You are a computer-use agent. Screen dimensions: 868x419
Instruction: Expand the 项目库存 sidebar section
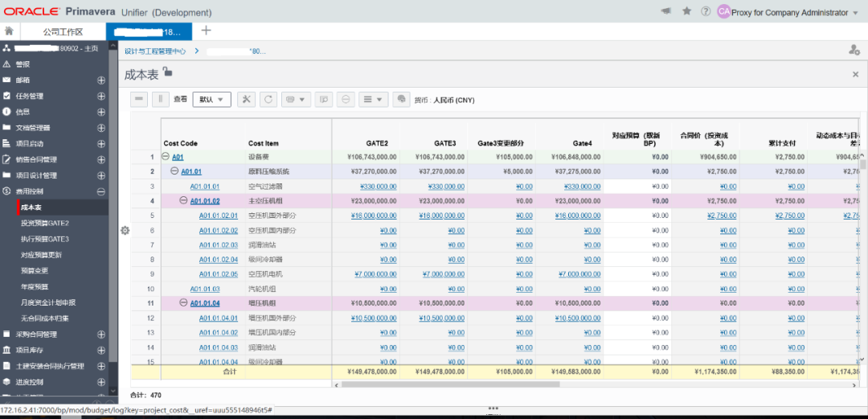coord(100,351)
